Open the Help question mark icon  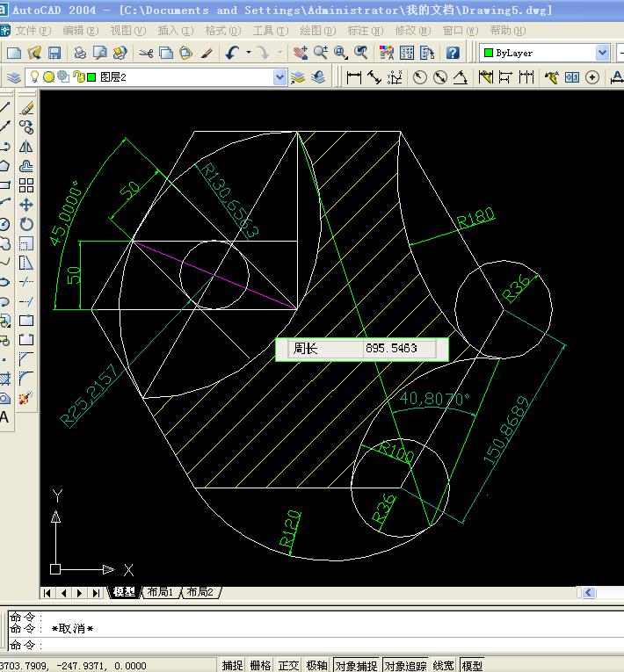point(453,53)
